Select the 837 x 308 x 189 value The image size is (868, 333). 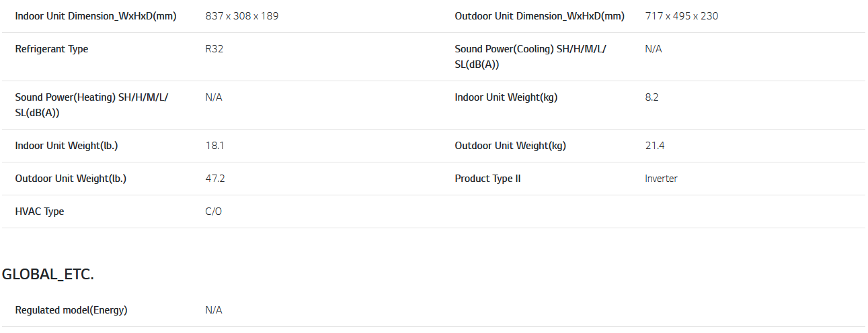[241, 16]
